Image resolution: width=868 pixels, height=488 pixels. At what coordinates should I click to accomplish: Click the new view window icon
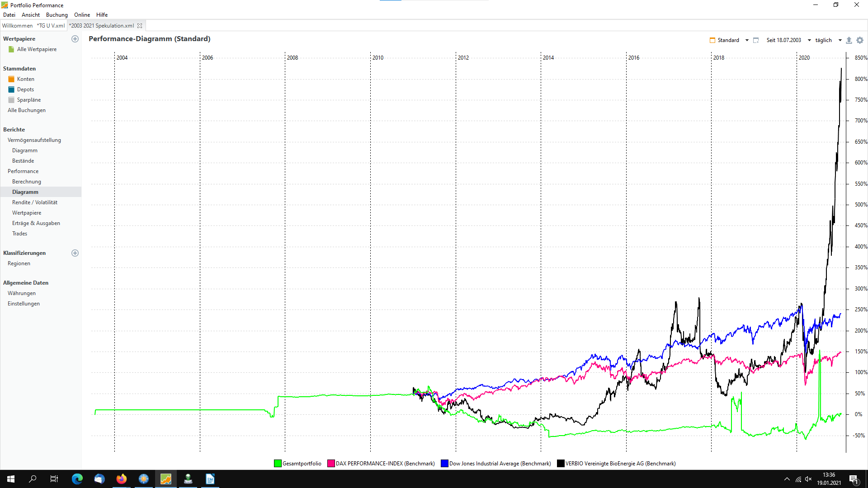(x=756, y=40)
